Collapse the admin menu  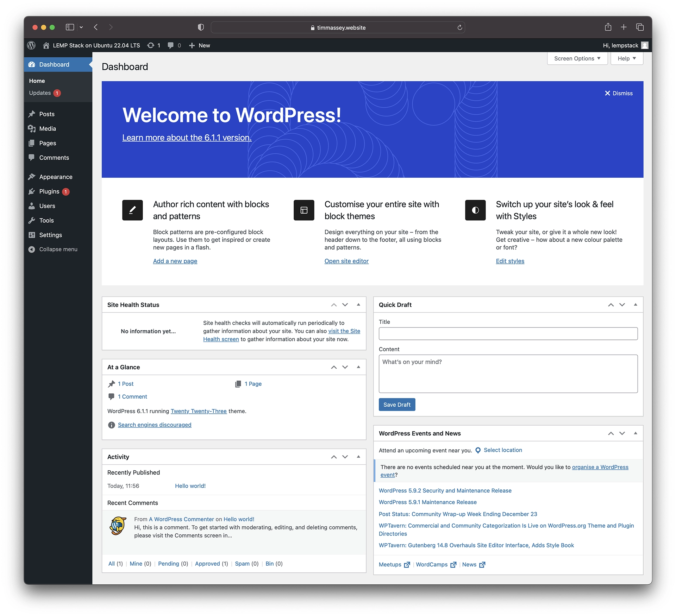[58, 249]
